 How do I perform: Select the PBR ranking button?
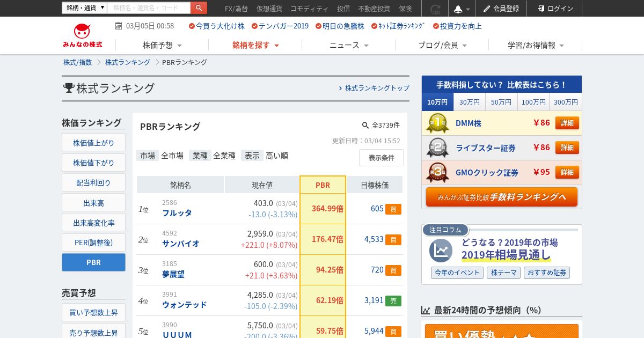(x=93, y=262)
